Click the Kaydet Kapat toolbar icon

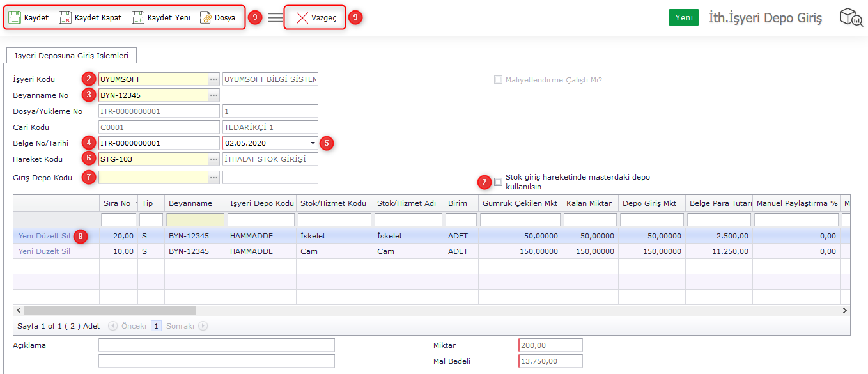tap(65, 17)
